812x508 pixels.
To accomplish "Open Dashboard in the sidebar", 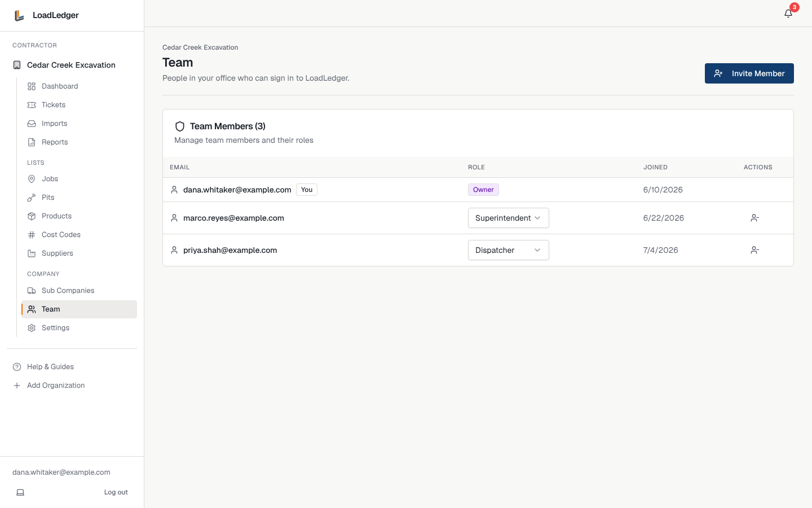I will [x=79, y=86].
